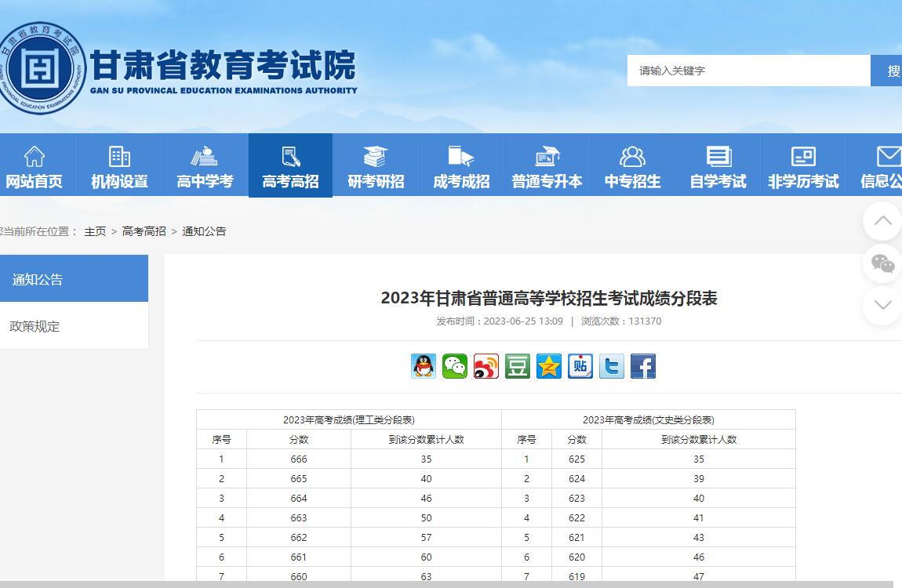902x588 pixels.
Task: Click the 成考成招 icon
Action: [460, 156]
